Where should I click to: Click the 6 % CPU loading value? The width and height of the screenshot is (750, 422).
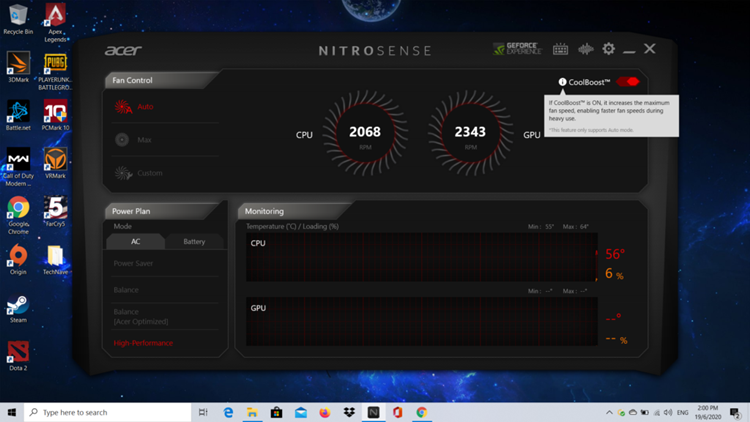click(614, 274)
